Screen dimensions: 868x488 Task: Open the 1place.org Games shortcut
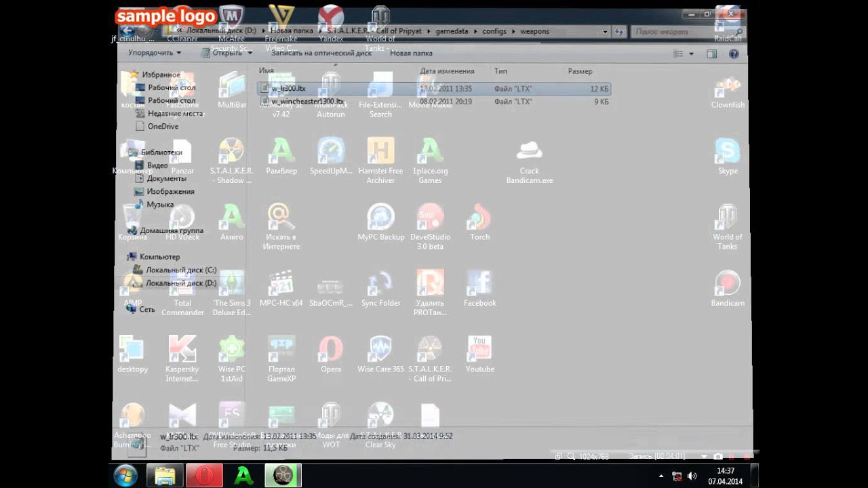click(x=430, y=161)
